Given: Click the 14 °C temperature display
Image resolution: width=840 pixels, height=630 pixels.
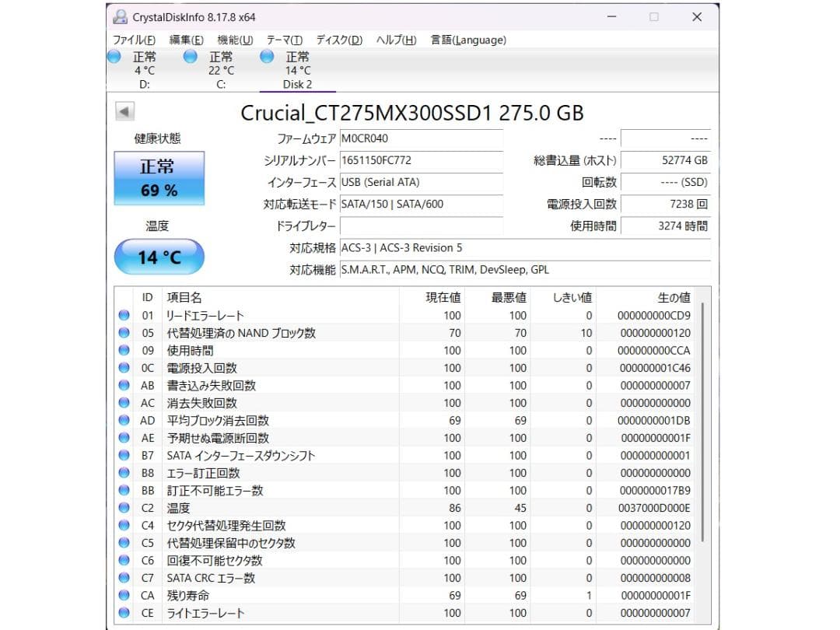Looking at the screenshot, I should [159, 257].
